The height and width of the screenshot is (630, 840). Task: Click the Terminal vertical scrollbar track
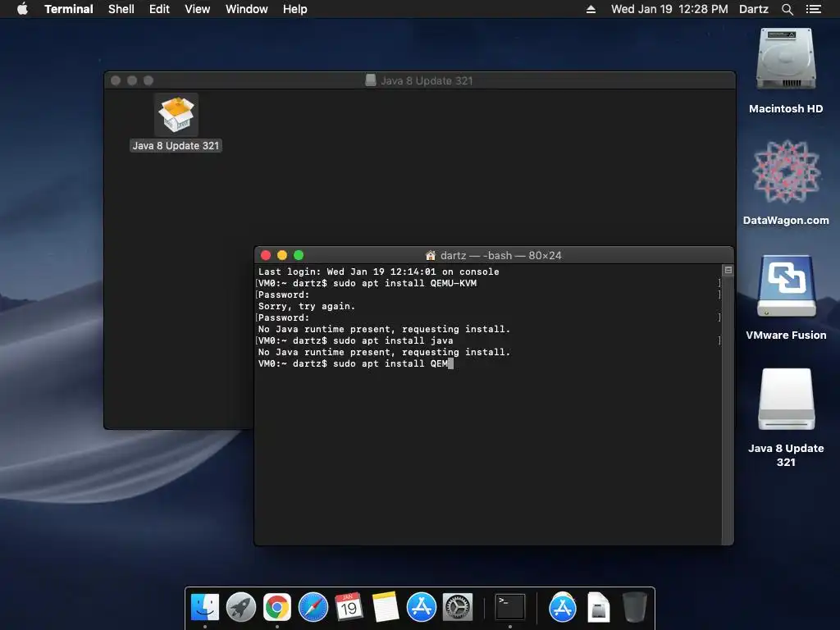[728, 410]
